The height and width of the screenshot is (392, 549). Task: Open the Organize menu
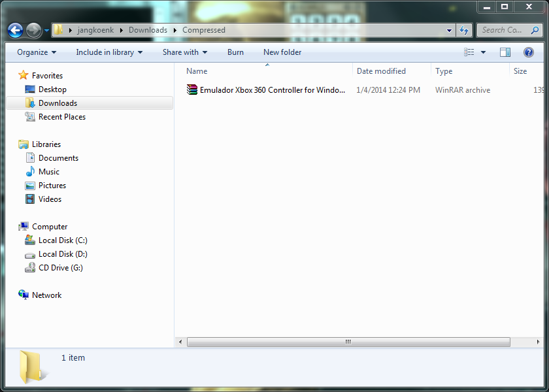coord(37,52)
